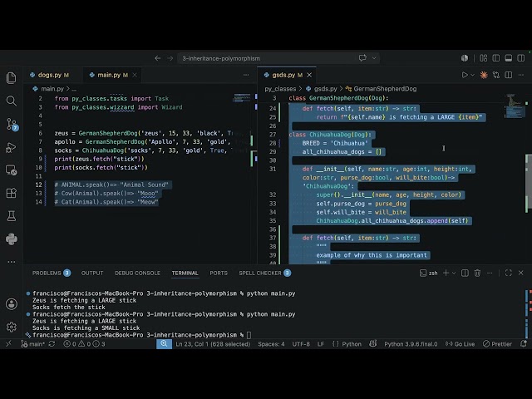Image resolution: width=532 pixels, height=399 pixels.
Task: Open the Explorer view in activity bar
Action: click(x=11, y=78)
